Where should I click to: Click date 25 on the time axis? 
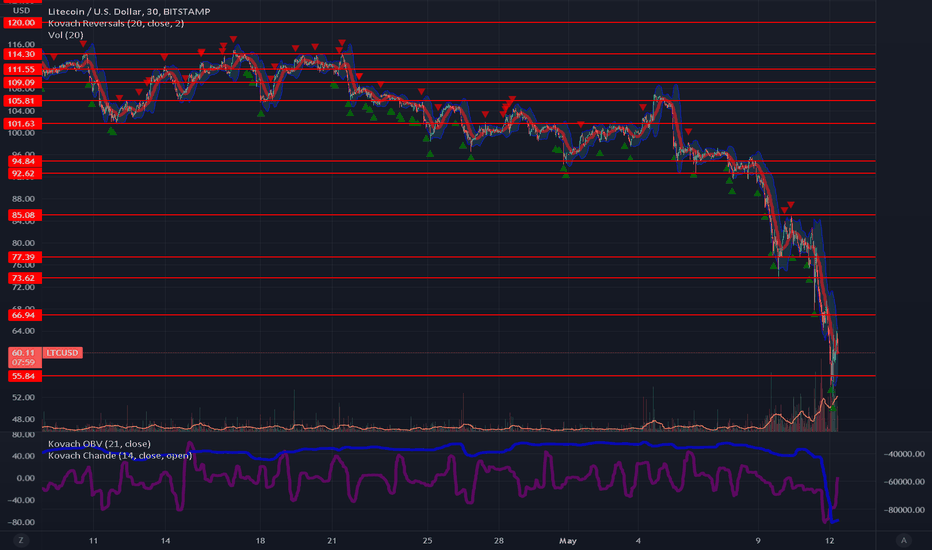(427, 540)
